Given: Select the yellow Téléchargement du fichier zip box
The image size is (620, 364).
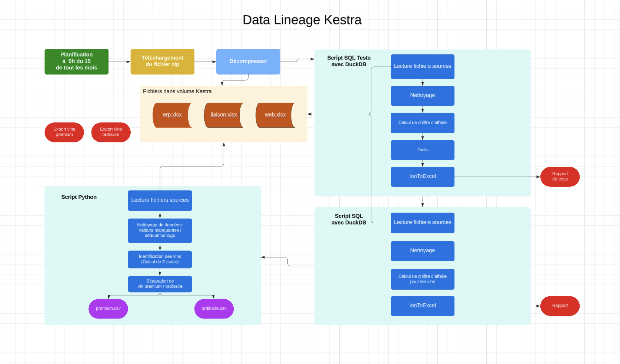Looking at the screenshot, I should tap(162, 61).
